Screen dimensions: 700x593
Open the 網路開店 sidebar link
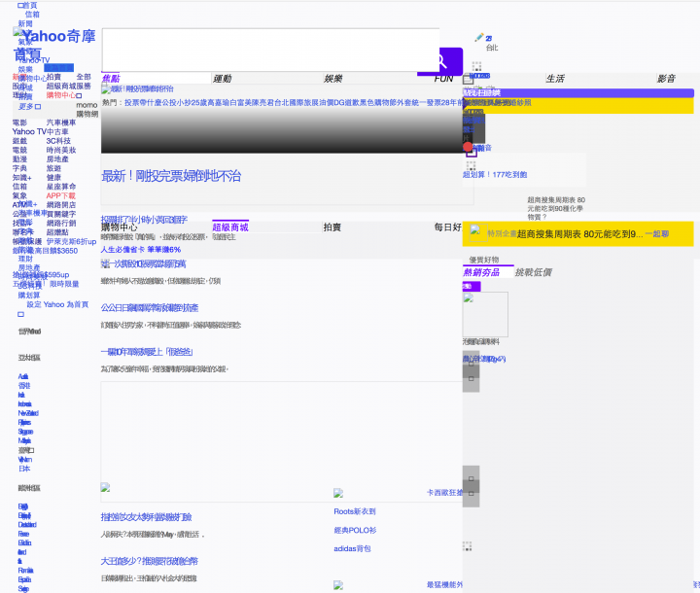pyautogui.click(x=61, y=205)
